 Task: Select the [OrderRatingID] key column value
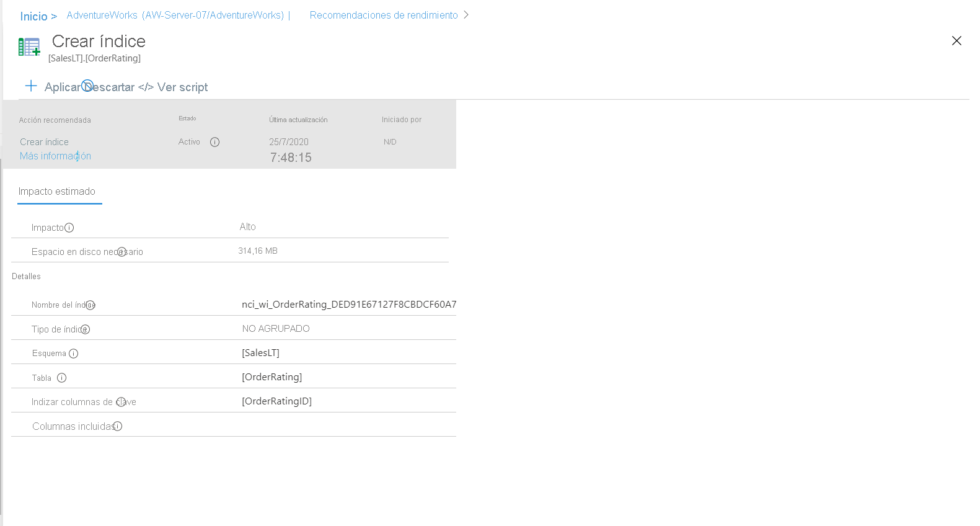pyautogui.click(x=277, y=401)
